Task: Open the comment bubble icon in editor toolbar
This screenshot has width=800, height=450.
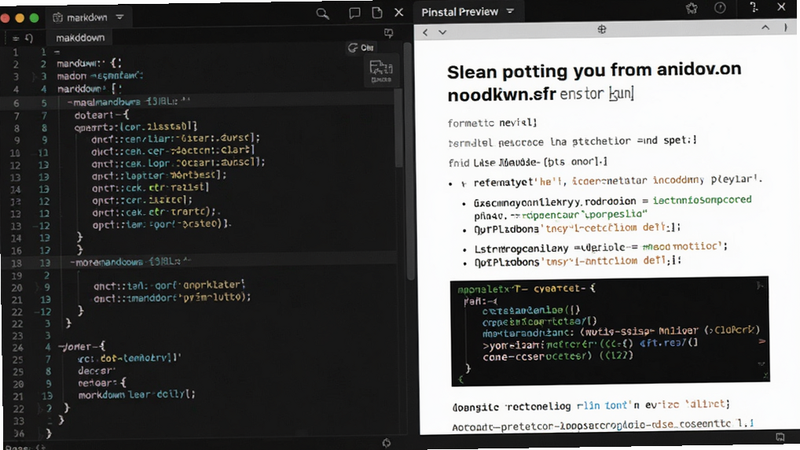Action: (x=354, y=13)
